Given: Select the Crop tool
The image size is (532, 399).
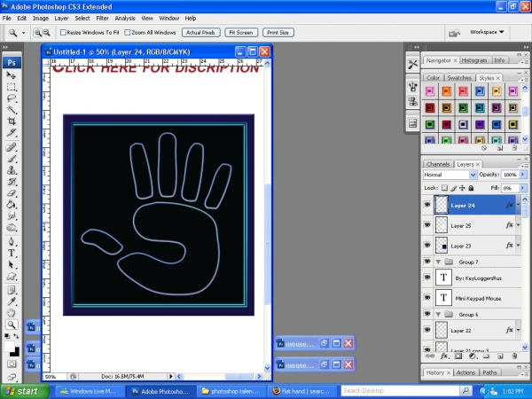Looking at the screenshot, I should click(x=12, y=121).
